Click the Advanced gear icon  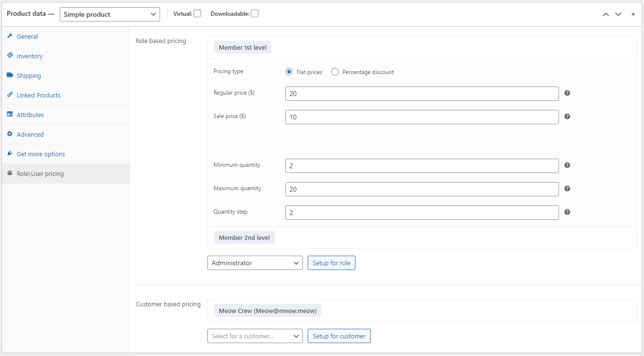(x=10, y=134)
